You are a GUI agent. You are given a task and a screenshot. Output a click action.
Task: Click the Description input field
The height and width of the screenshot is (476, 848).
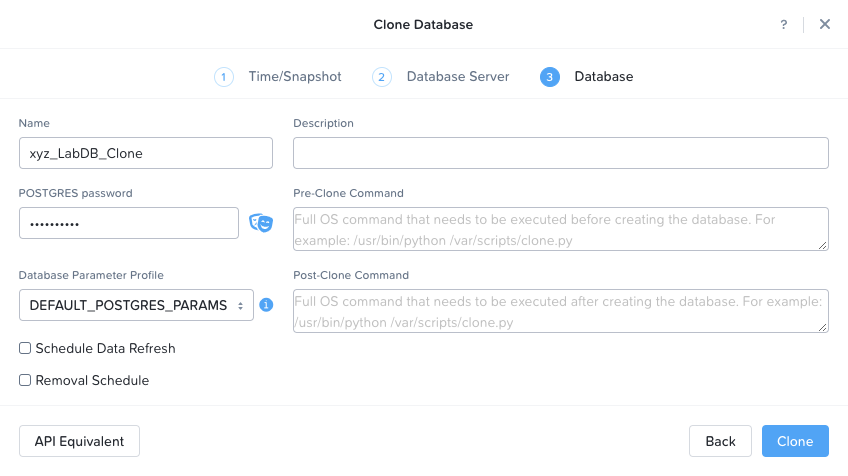(561, 153)
